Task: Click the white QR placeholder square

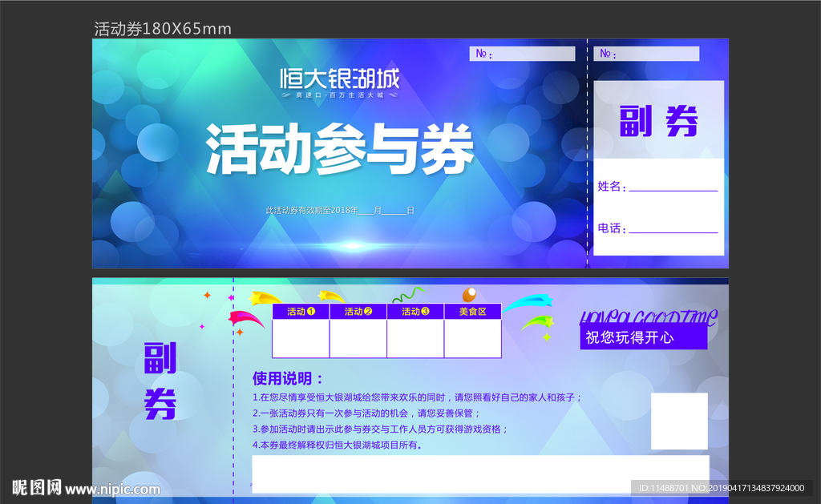Action: click(679, 421)
